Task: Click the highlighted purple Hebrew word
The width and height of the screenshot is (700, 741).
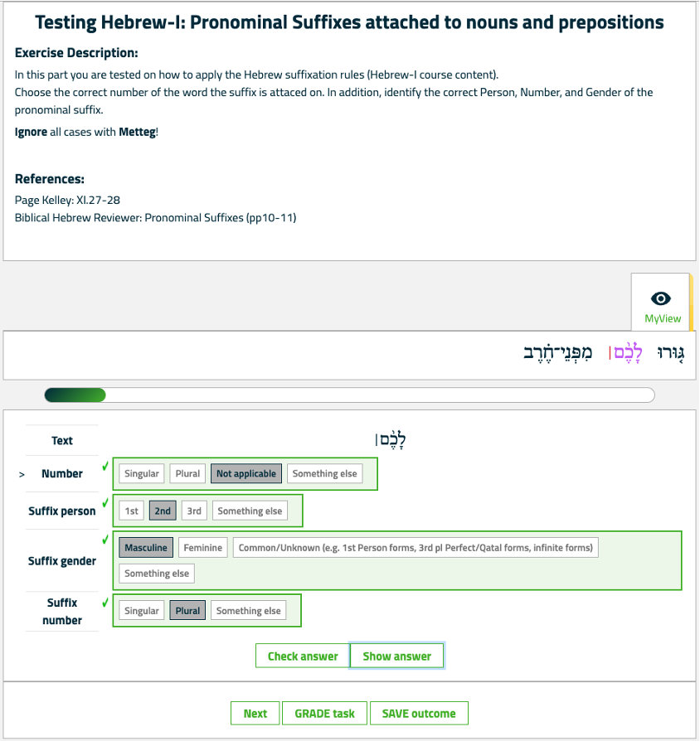Action: 628,353
